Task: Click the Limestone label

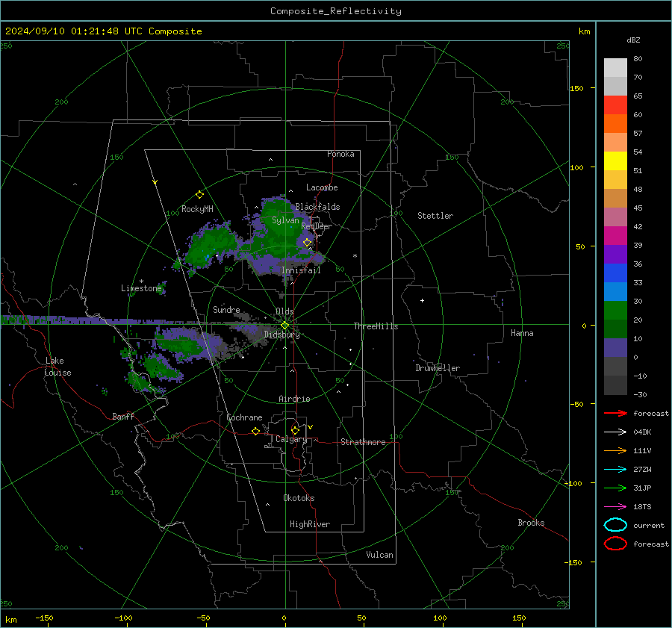Action: pyautogui.click(x=141, y=288)
